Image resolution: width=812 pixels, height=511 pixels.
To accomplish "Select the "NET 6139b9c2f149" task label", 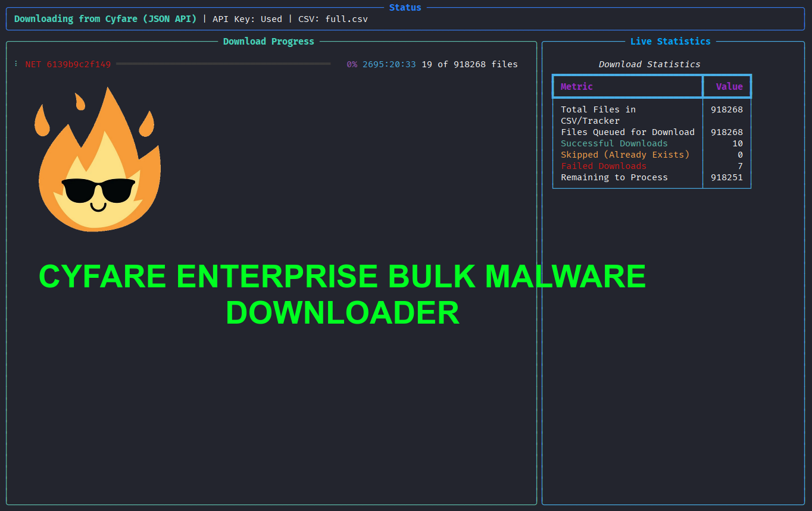I will point(68,64).
